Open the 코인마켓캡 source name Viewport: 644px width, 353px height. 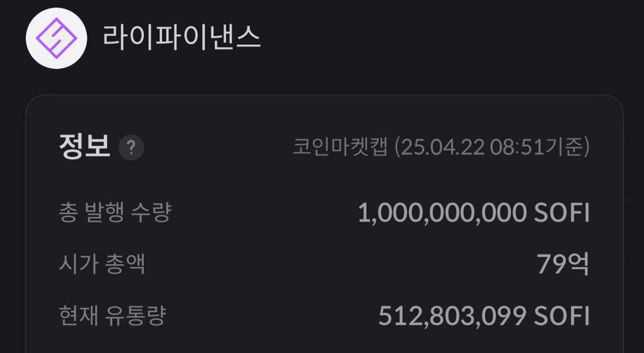point(340,147)
